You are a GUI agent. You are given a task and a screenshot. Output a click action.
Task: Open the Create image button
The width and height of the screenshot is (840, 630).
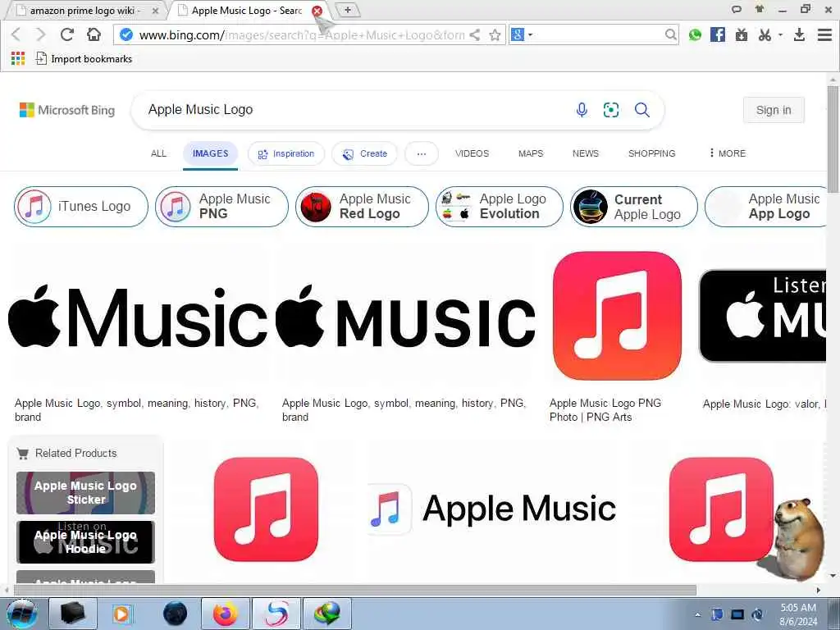pos(364,153)
